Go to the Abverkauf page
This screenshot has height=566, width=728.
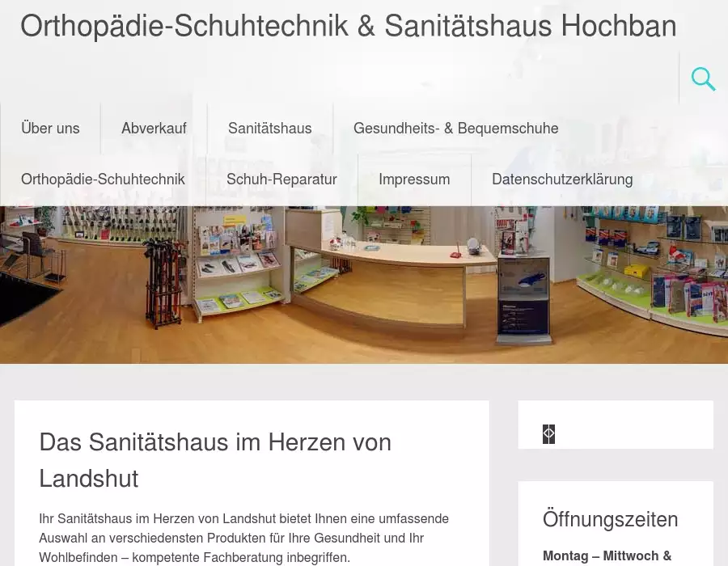point(154,128)
